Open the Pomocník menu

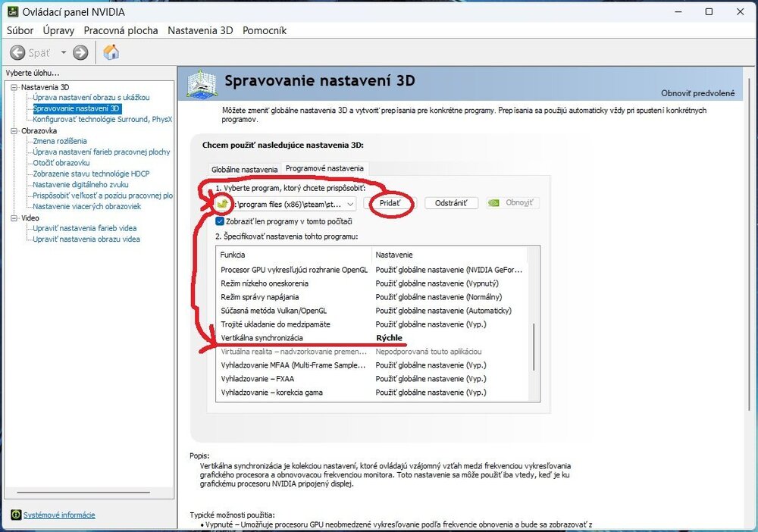click(265, 30)
